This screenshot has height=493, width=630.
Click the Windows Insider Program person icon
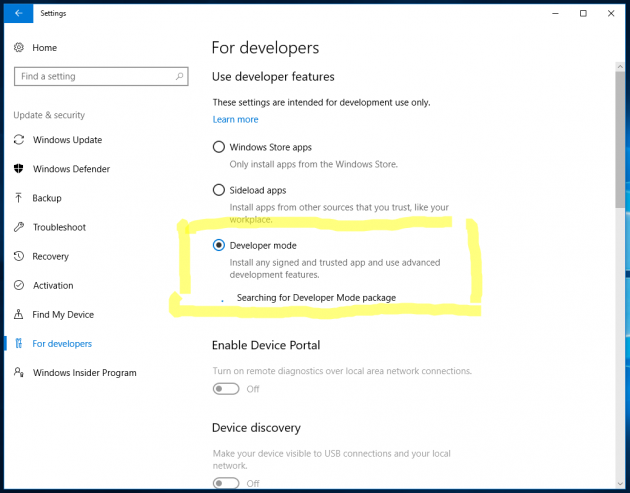point(18,372)
